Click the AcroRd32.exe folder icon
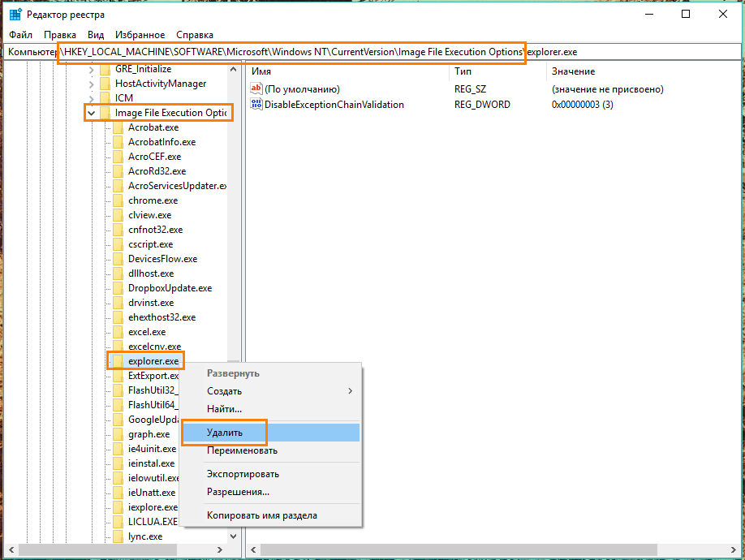The image size is (745, 560). click(118, 171)
